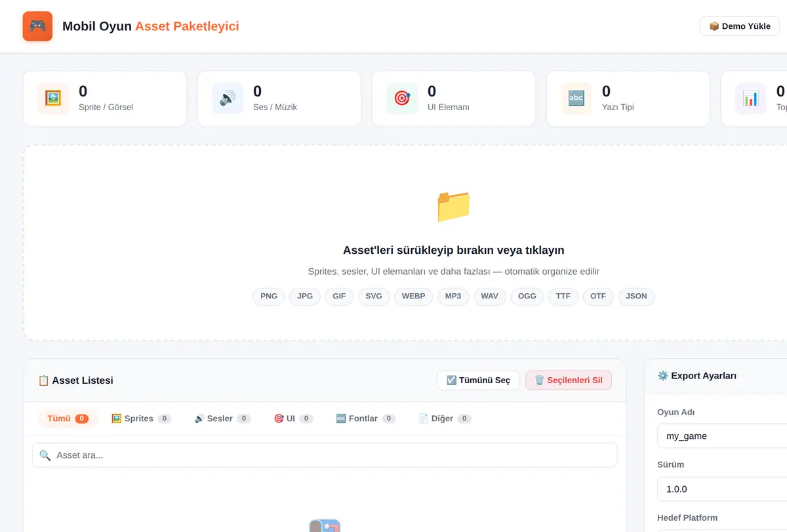The width and height of the screenshot is (787, 532).
Task: Click the WAV format chip
Action: [x=490, y=297]
